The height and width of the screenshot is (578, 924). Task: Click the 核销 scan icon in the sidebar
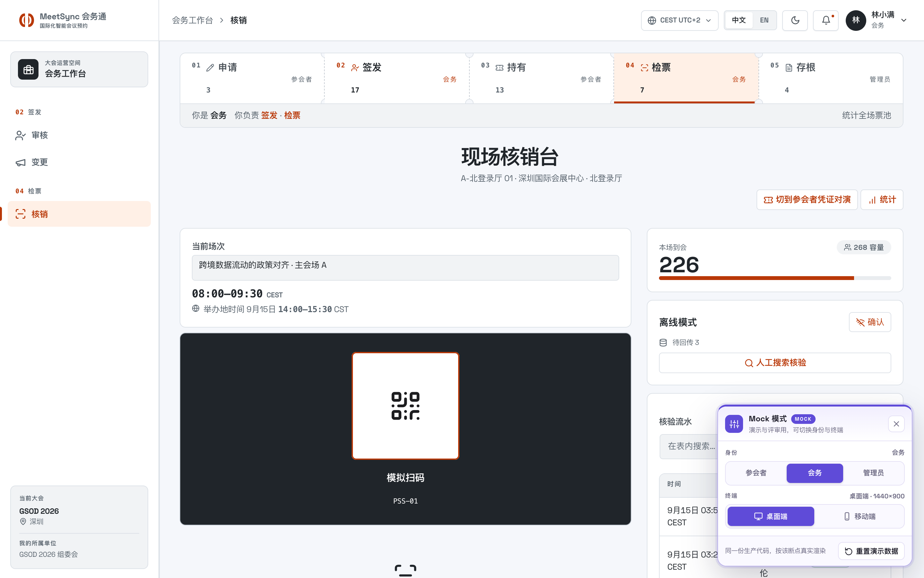(21, 214)
